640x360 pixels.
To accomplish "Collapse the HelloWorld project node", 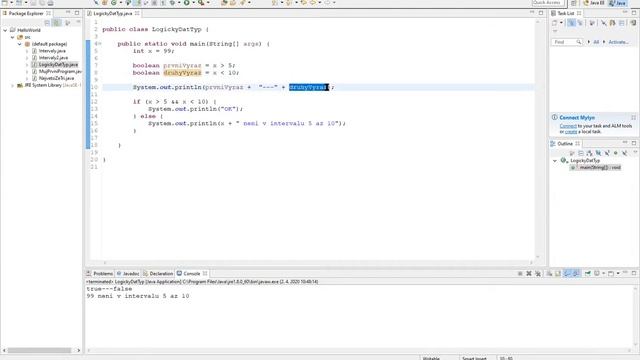I will pos(5,30).
